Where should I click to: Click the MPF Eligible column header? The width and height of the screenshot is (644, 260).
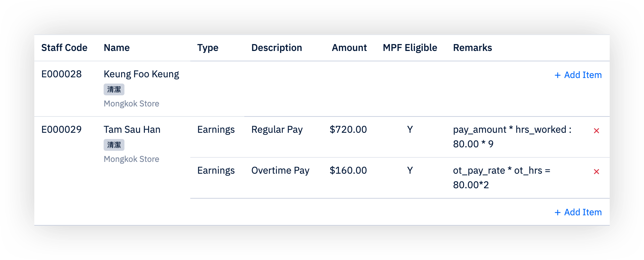pyautogui.click(x=410, y=47)
